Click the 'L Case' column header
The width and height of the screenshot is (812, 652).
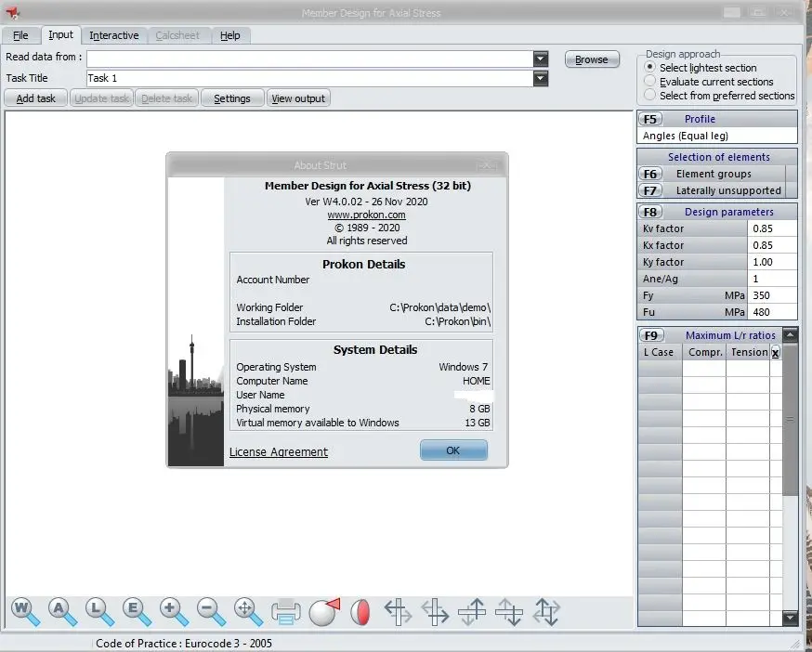pyautogui.click(x=659, y=352)
